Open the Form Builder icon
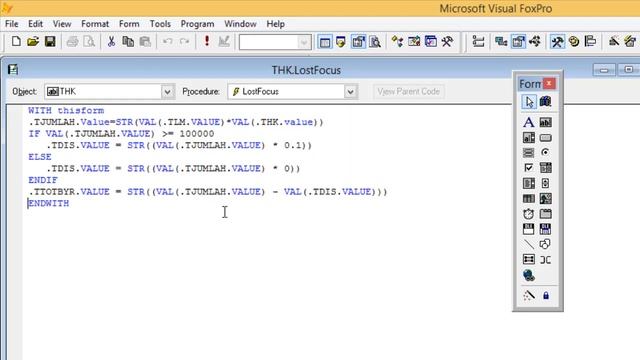The image size is (640, 360). pyautogui.click(x=613, y=41)
